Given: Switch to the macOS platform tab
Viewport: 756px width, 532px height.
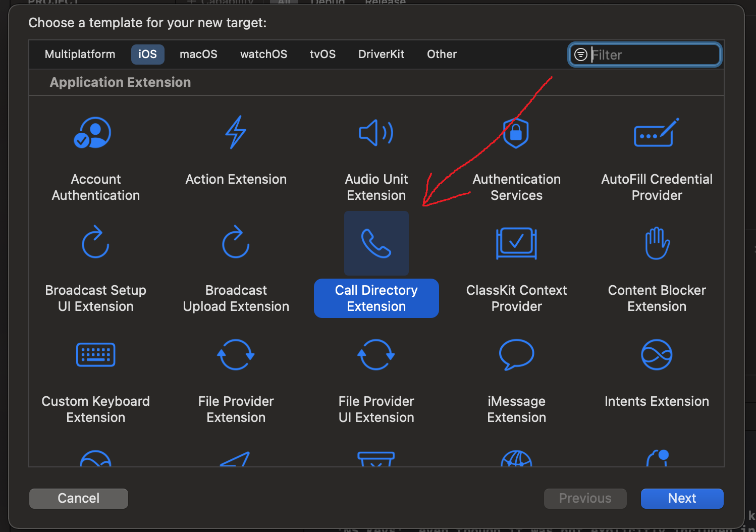Looking at the screenshot, I should 198,55.
